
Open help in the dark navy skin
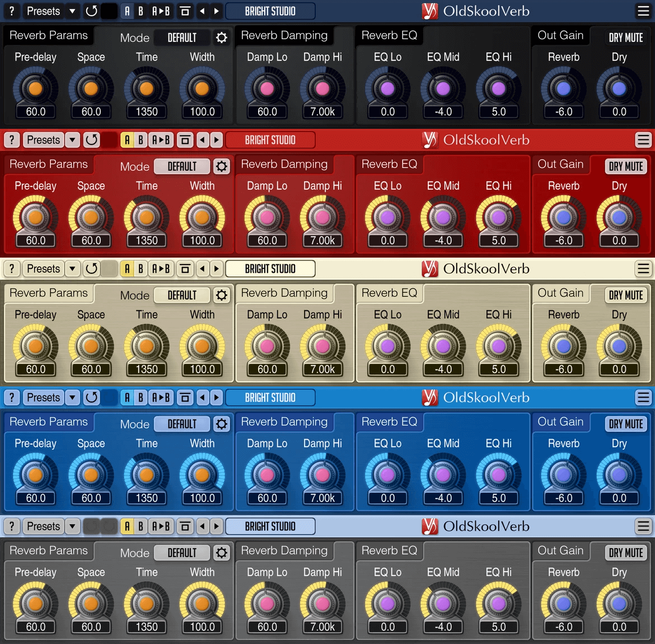click(x=12, y=11)
